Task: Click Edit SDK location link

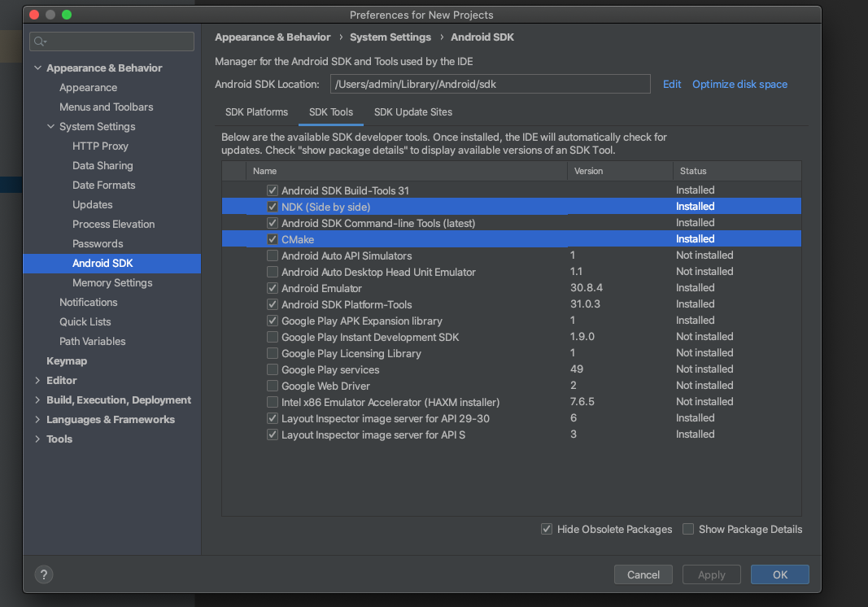Action: (672, 84)
